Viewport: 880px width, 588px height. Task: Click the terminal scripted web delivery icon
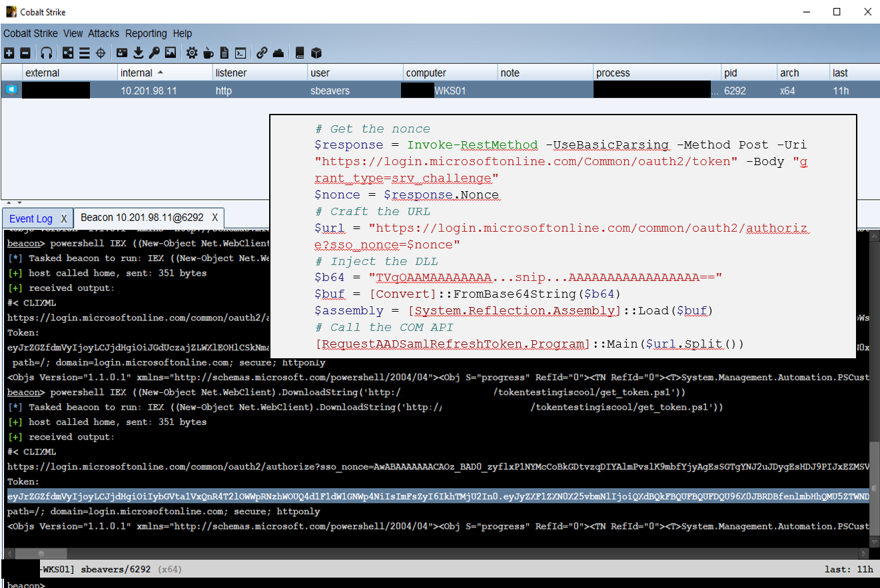point(240,53)
